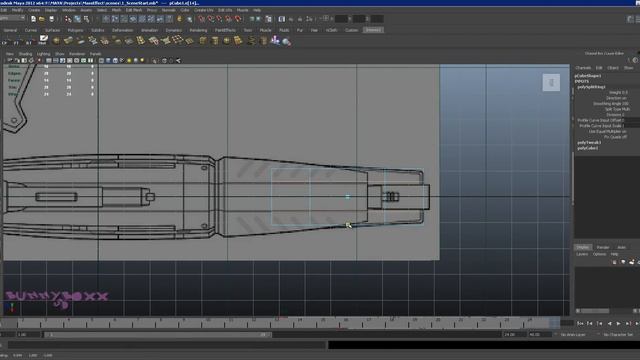Open the menu set dropdown

12,18
